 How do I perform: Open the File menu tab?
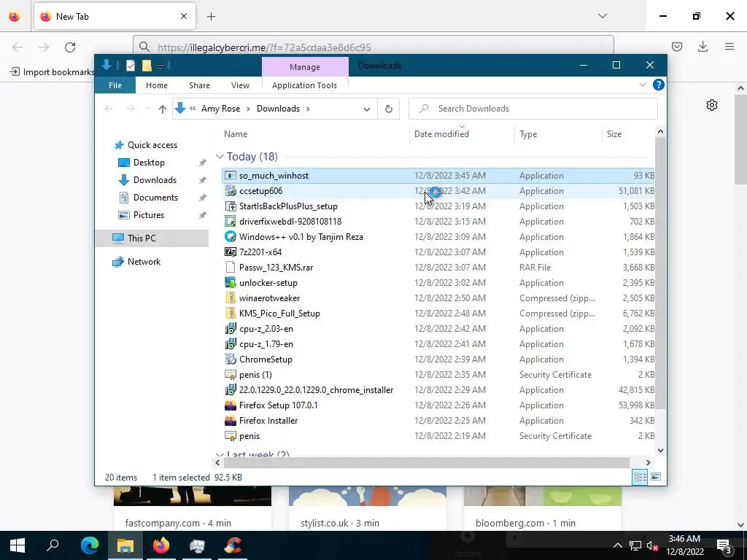115,85
